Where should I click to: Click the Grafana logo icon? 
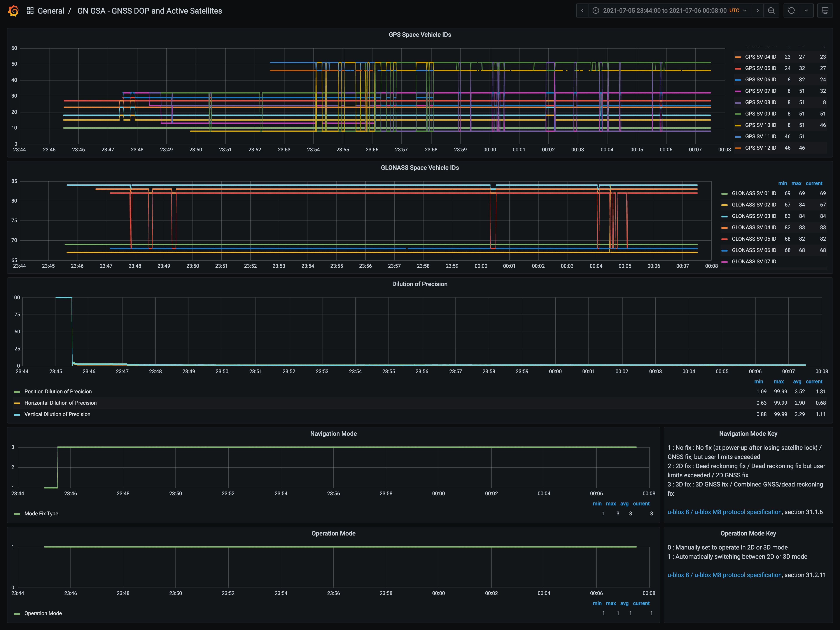13,11
